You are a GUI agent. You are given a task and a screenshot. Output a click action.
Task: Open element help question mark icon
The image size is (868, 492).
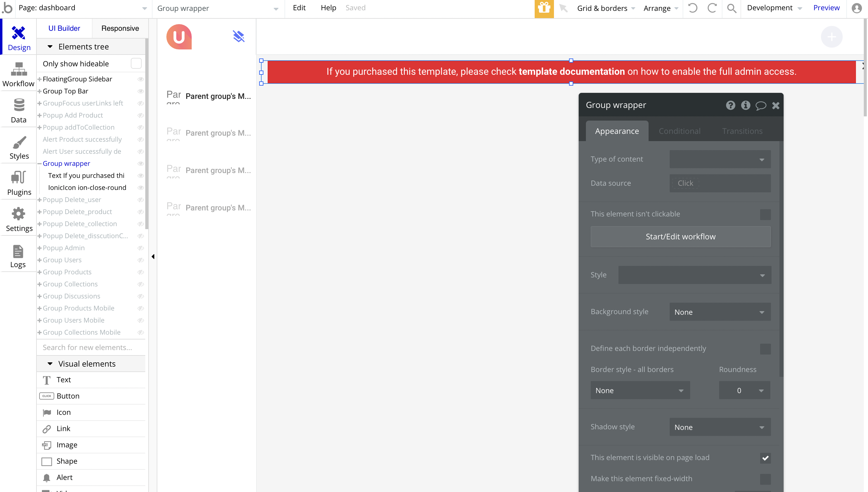[x=730, y=106]
